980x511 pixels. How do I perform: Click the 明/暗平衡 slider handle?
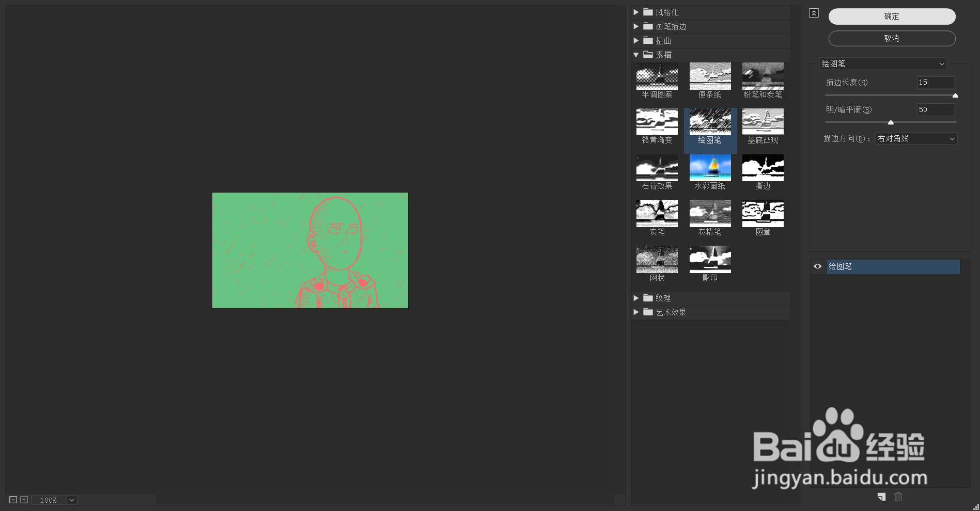click(891, 122)
